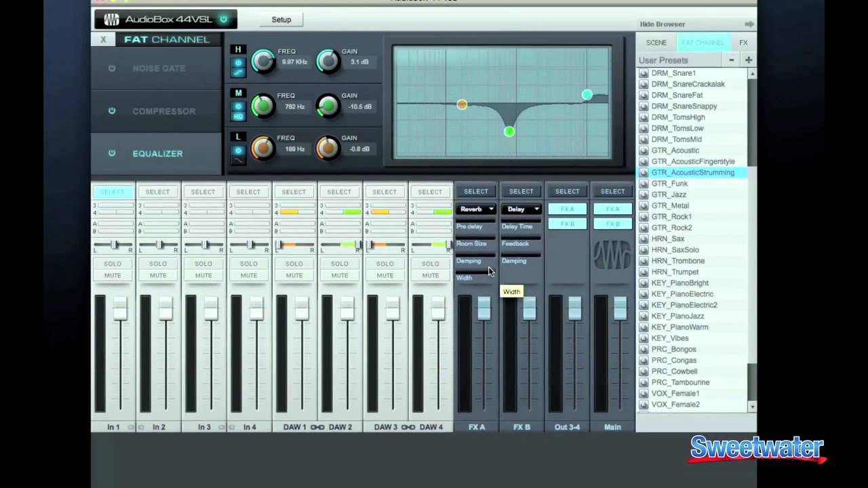Select the orange low-band node on EQ graph
Viewport: 868px width, 488px height.
tap(462, 104)
